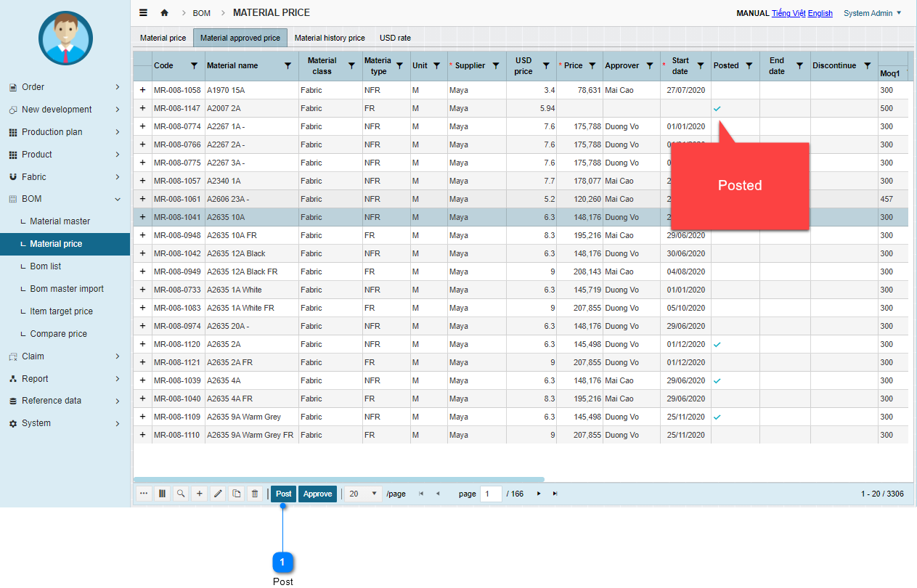Click the Post button
This screenshot has width=917, height=588.
coord(284,494)
